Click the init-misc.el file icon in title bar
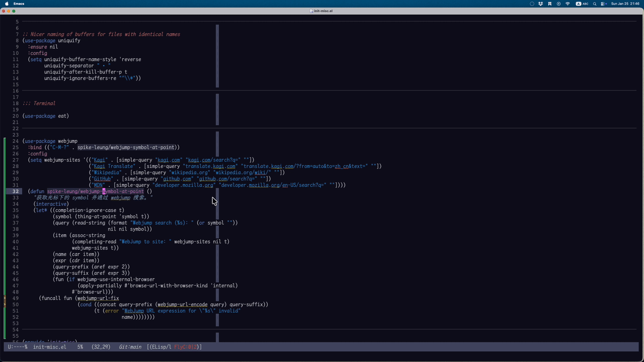 [312, 11]
